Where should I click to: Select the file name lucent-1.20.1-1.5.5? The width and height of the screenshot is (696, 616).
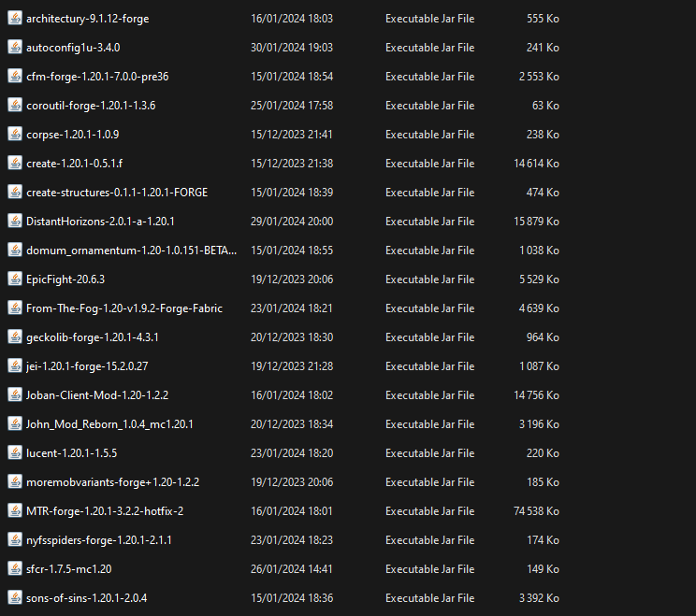click(71, 453)
